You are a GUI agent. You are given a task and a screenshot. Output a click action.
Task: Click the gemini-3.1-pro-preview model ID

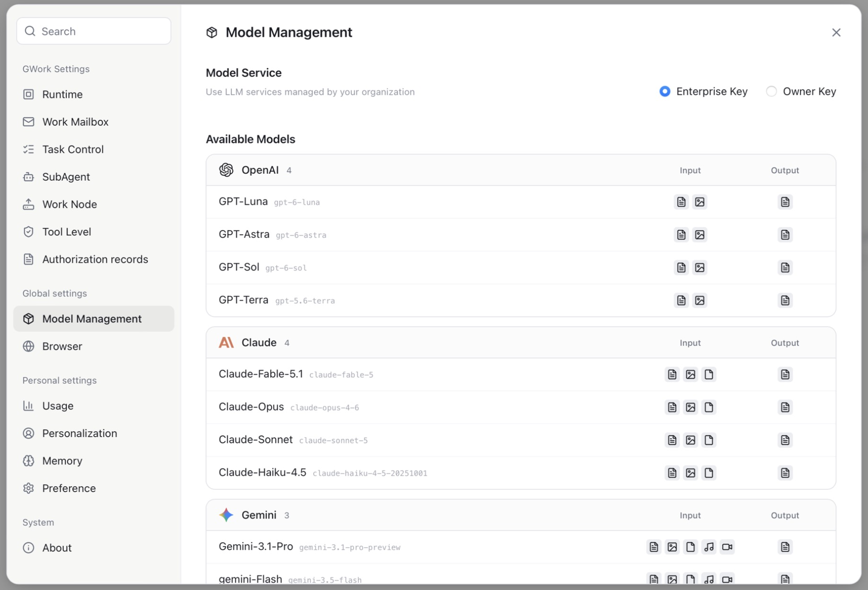click(350, 548)
